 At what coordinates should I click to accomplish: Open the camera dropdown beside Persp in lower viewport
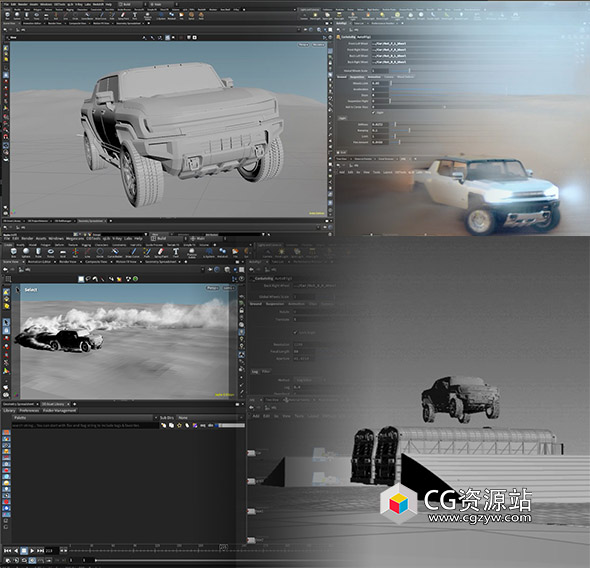[228, 288]
